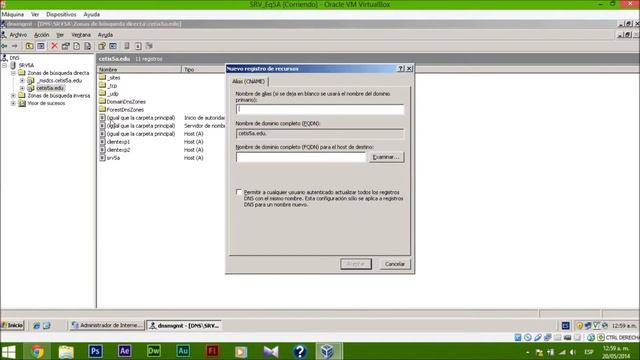This screenshot has width=640, height=360.
Task: Click the Windows Start button
Action: click(x=9, y=351)
